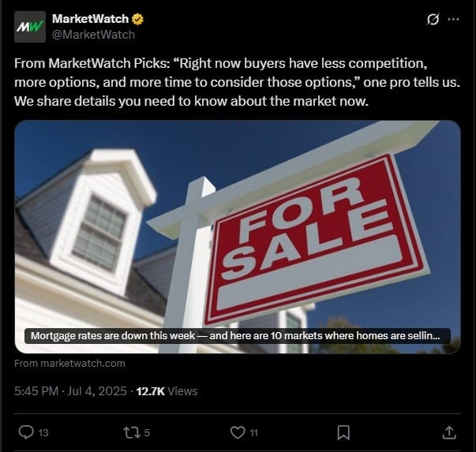
Task: Click the repost count 5
Action: tap(147, 432)
